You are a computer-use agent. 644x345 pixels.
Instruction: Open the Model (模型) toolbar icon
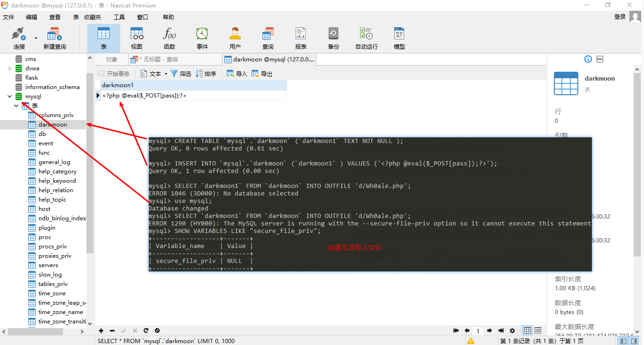coord(399,38)
